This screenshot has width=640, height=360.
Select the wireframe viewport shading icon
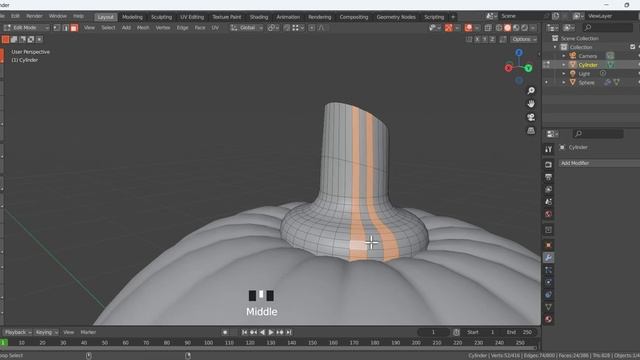499,28
